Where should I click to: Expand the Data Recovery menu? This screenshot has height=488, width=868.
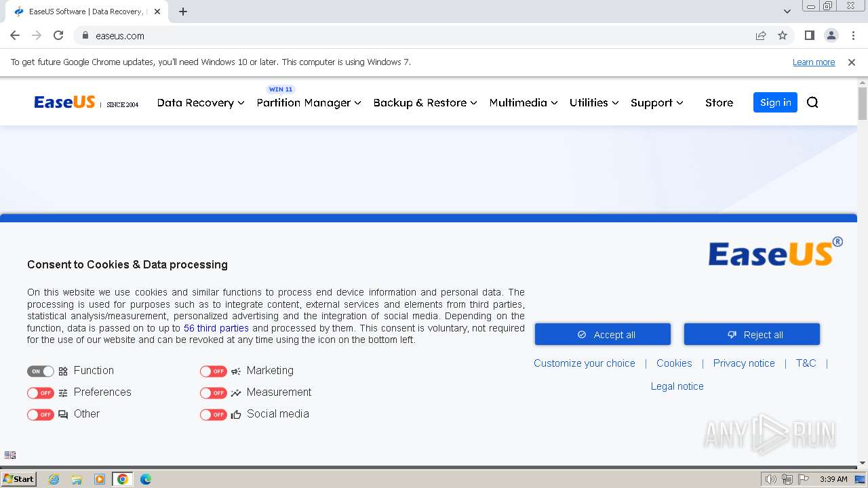(201, 102)
